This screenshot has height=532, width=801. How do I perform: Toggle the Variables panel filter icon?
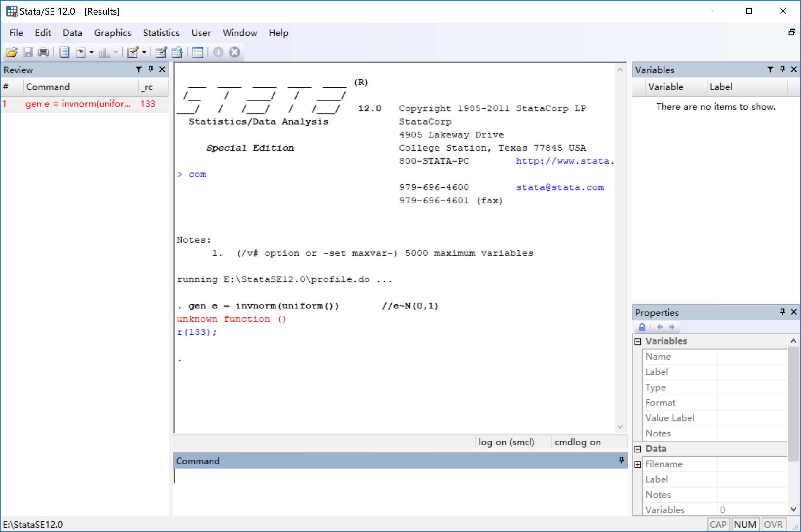pyautogui.click(x=770, y=70)
